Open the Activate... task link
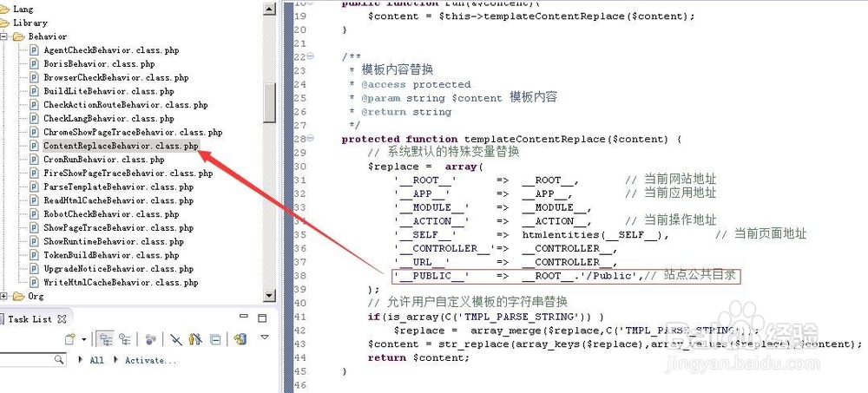 (x=150, y=360)
